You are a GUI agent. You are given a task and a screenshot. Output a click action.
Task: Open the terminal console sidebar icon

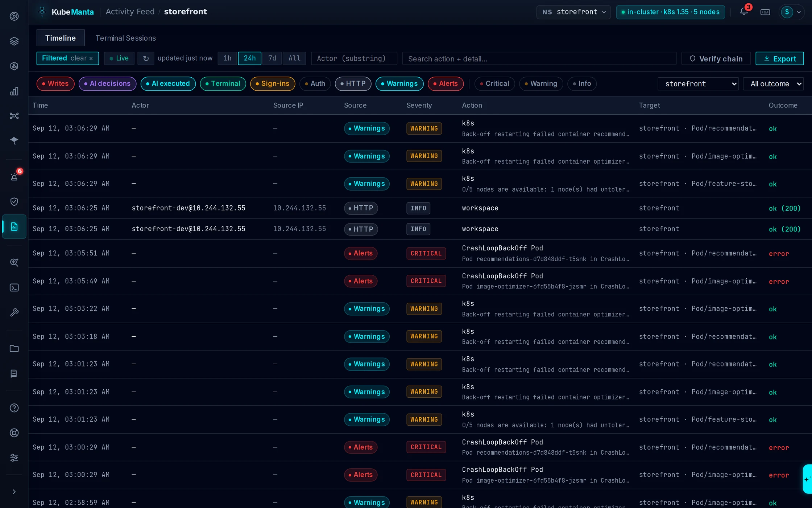coord(14,288)
